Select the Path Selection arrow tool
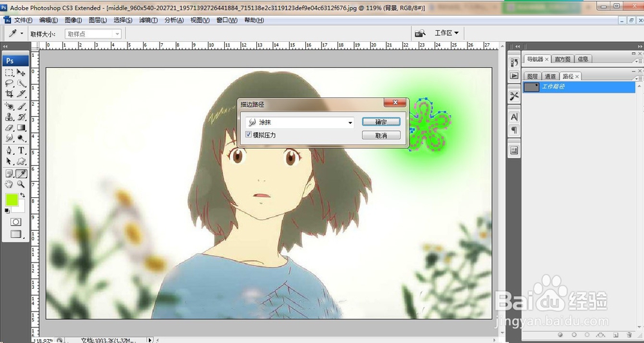 (x=9, y=161)
